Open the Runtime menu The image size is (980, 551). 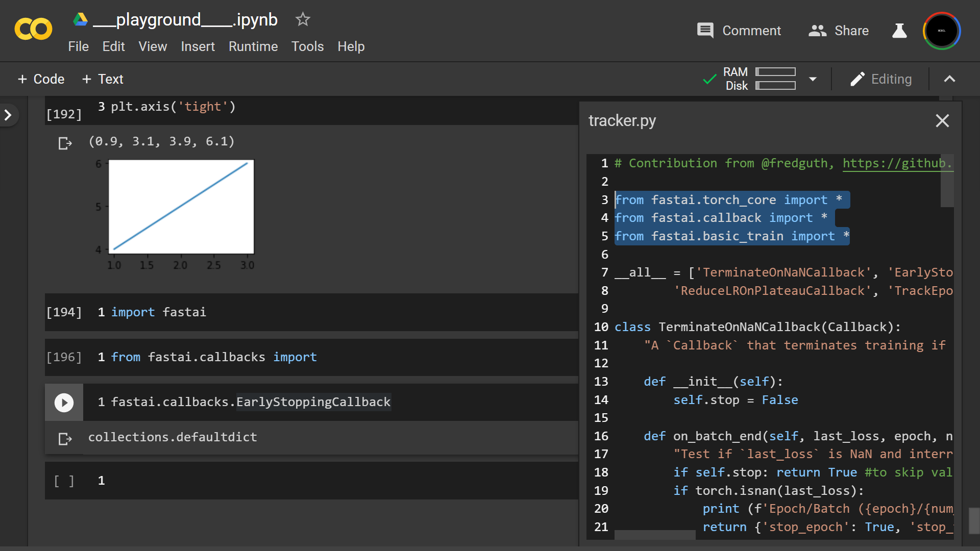tap(253, 46)
